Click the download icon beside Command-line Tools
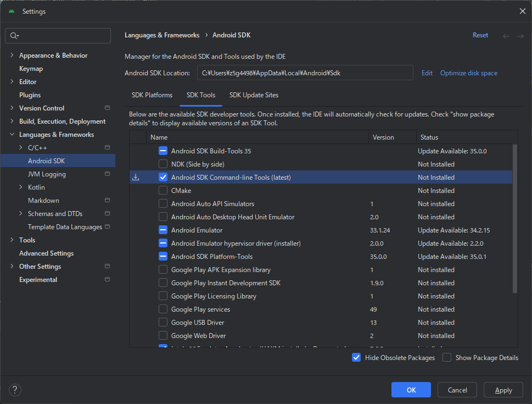This screenshot has height=404, width=532. (136, 177)
